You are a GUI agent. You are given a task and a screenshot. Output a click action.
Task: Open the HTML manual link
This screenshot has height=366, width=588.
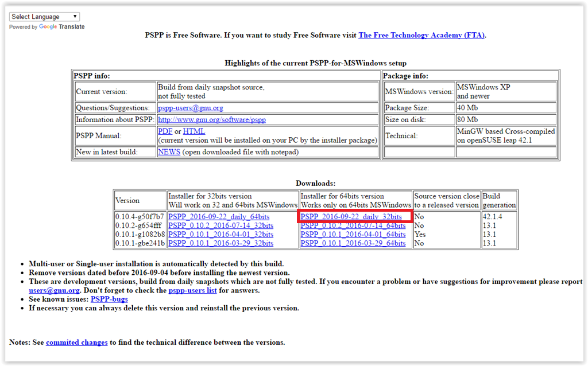click(x=194, y=131)
